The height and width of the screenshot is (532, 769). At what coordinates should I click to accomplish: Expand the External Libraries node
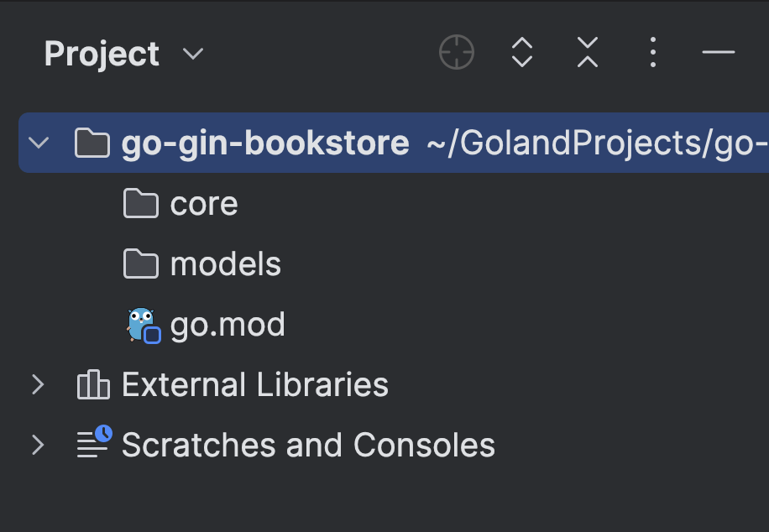point(38,385)
